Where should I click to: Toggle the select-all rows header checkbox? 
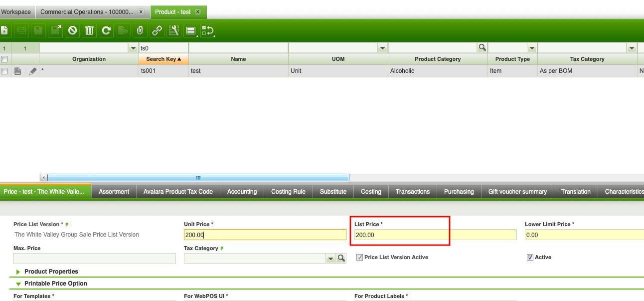coord(4,59)
